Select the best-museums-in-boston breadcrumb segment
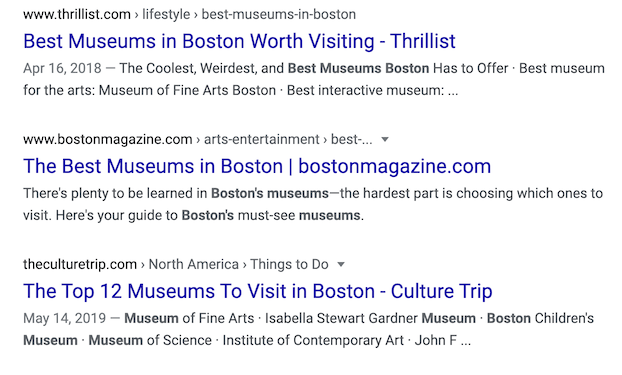622x375 pixels. [x=279, y=15]
